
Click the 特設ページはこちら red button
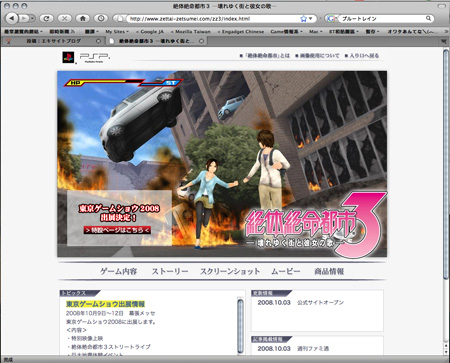click(117, 230)
